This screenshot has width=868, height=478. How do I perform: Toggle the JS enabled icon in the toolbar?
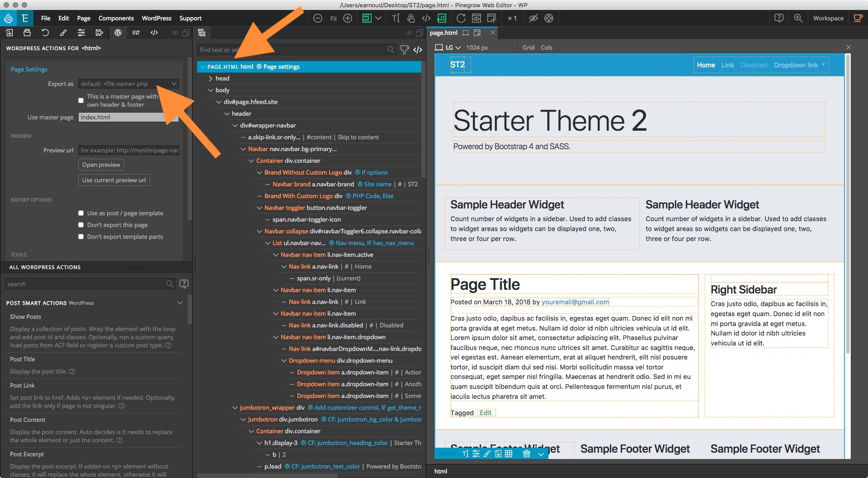pyautogui.click(x=442, y=19)
